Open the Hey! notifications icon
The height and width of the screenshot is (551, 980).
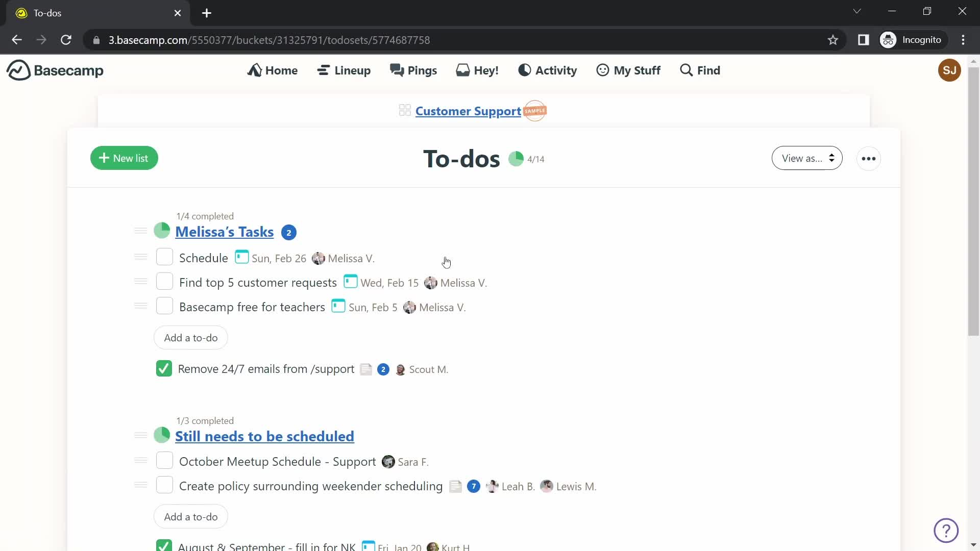coord(478,70)
